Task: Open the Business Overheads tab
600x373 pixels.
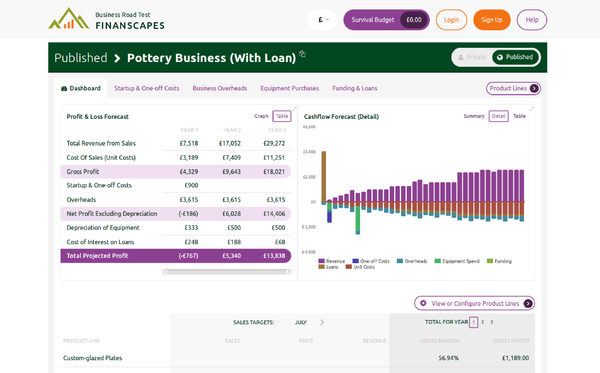Action: 220,88
